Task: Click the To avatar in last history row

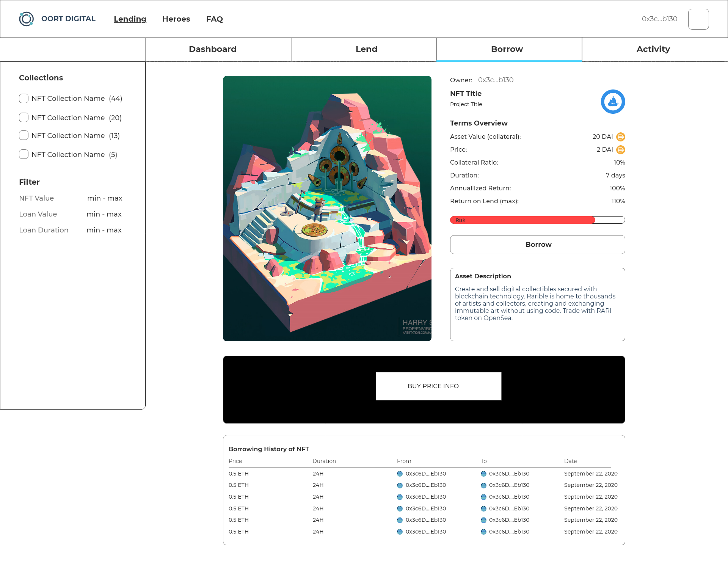Action: point(483,532)
